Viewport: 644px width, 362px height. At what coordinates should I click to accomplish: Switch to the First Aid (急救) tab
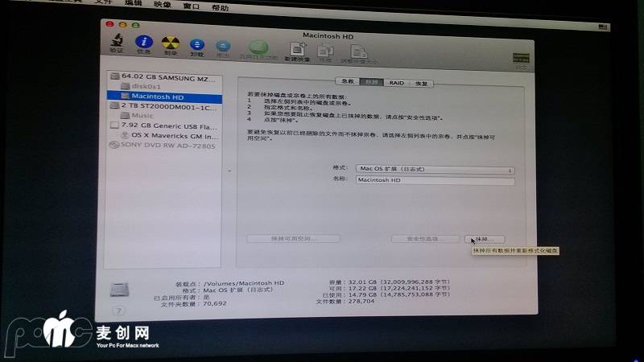pos(347,83)
